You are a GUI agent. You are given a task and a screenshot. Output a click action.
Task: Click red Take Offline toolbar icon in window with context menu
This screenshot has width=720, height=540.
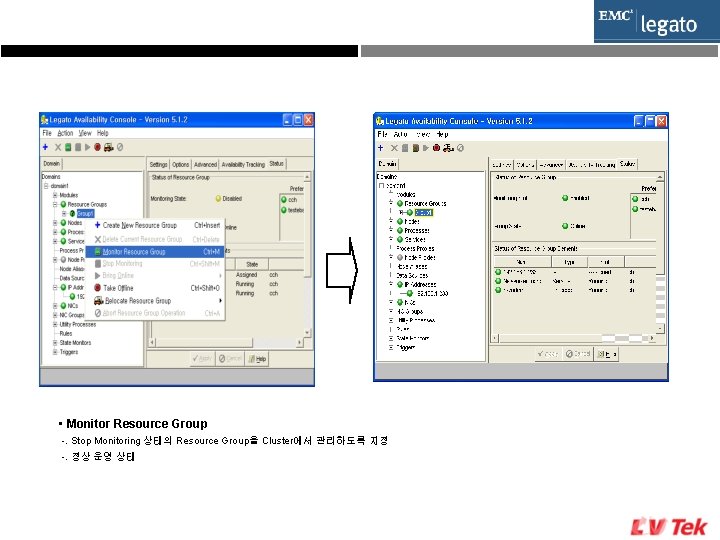(x=97, y=147)
